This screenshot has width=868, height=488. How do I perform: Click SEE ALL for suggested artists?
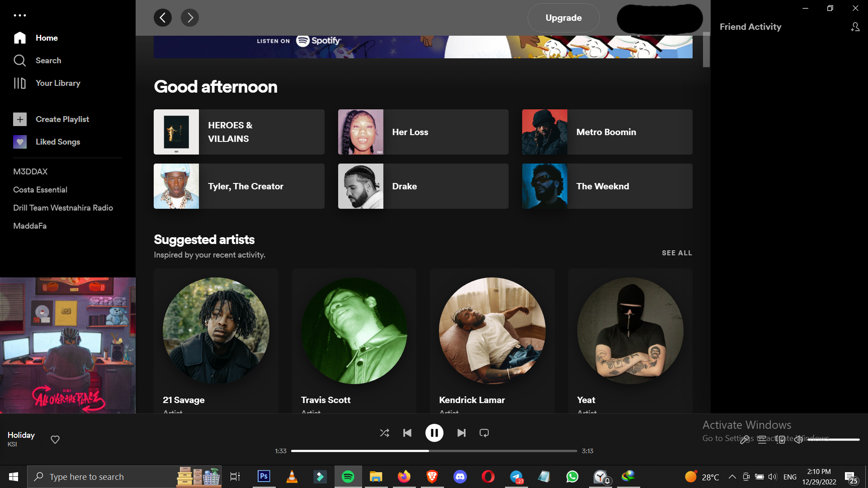[677, 253]
